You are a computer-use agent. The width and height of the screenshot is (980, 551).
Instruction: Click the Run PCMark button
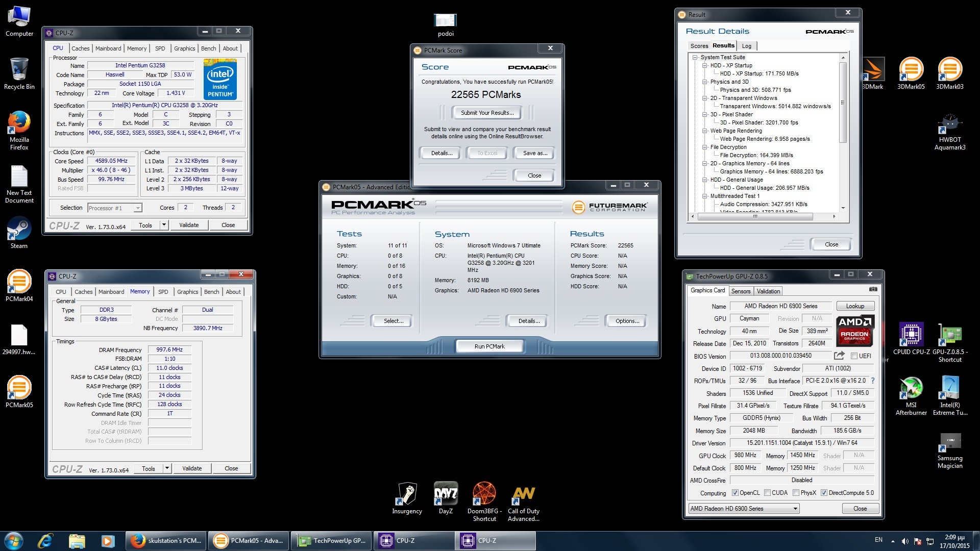coord(489,346)
